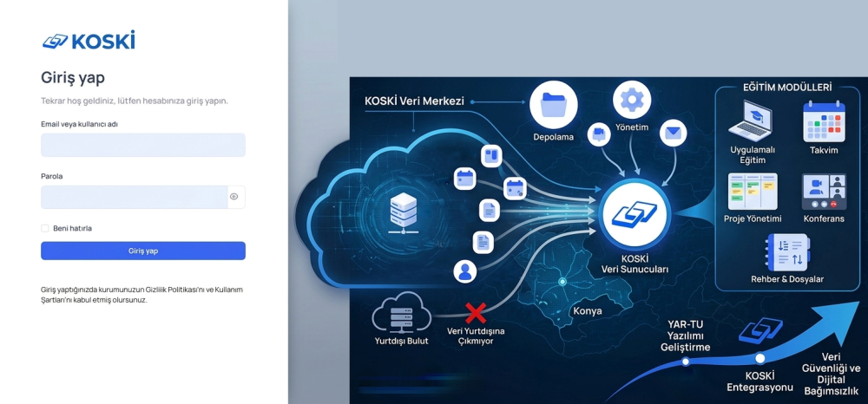The image size is (868, 404).
Task: Click the 'Veri Yurtdışına Çıkmıyor' label
Action: (476, 336)
